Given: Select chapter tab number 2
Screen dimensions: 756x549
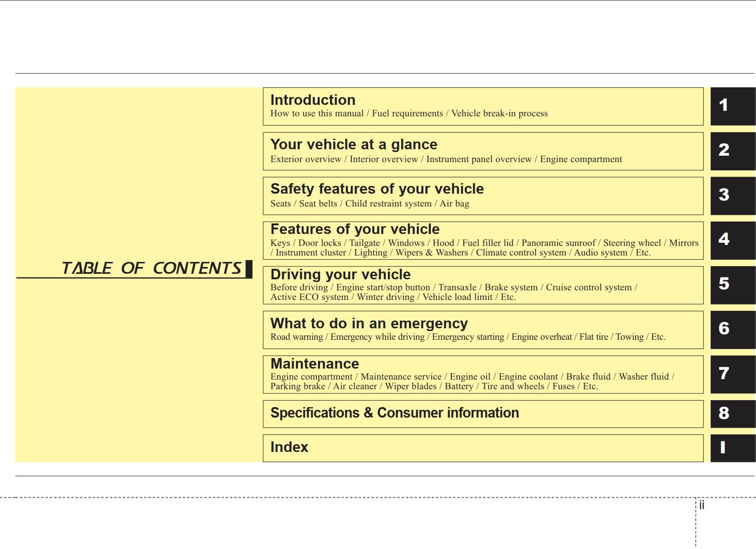Looking at the screenshot, I should pyautogui.click(x=733, y=151).
